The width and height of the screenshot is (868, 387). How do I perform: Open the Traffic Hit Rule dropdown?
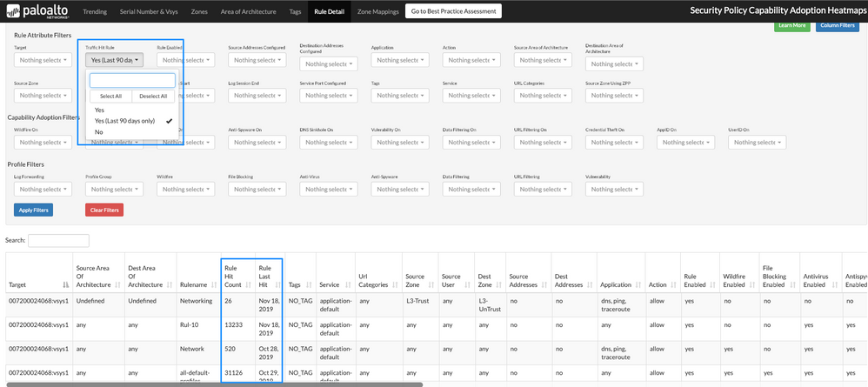[x=114, y=60]
